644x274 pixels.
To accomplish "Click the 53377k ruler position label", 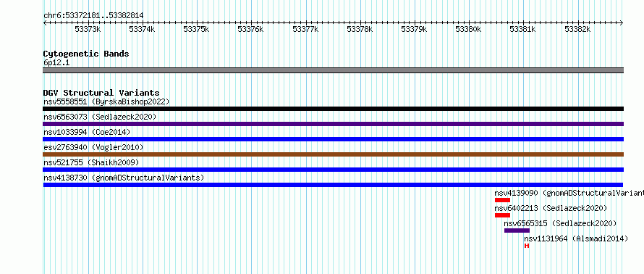I will coord(305,29).
